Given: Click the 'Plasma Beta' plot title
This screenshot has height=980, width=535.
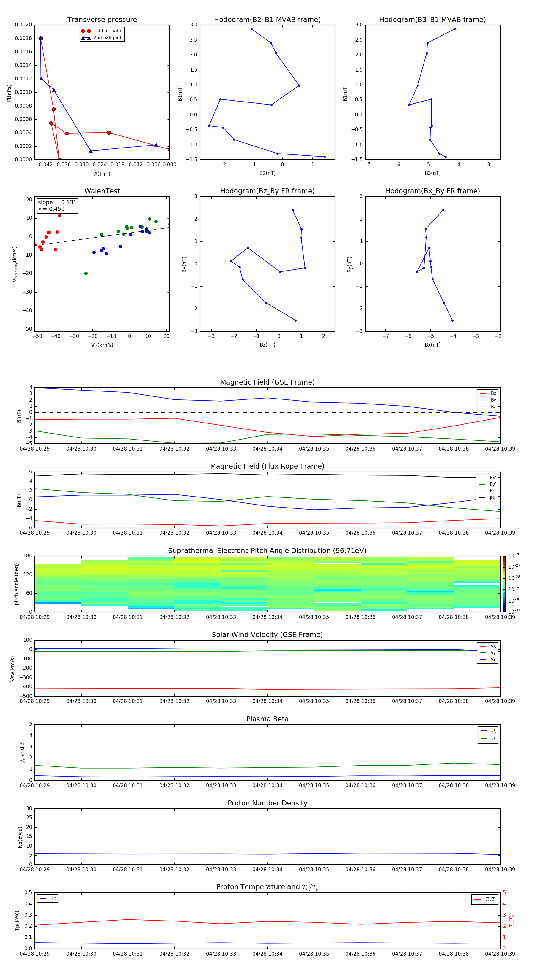Looking at the screenshot, I should (x=267, y=719).
